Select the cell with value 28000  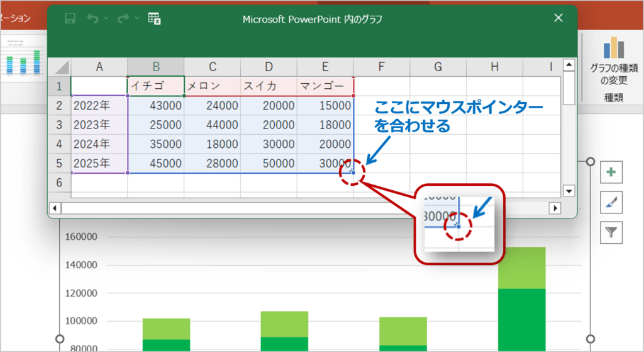point(213,163)
